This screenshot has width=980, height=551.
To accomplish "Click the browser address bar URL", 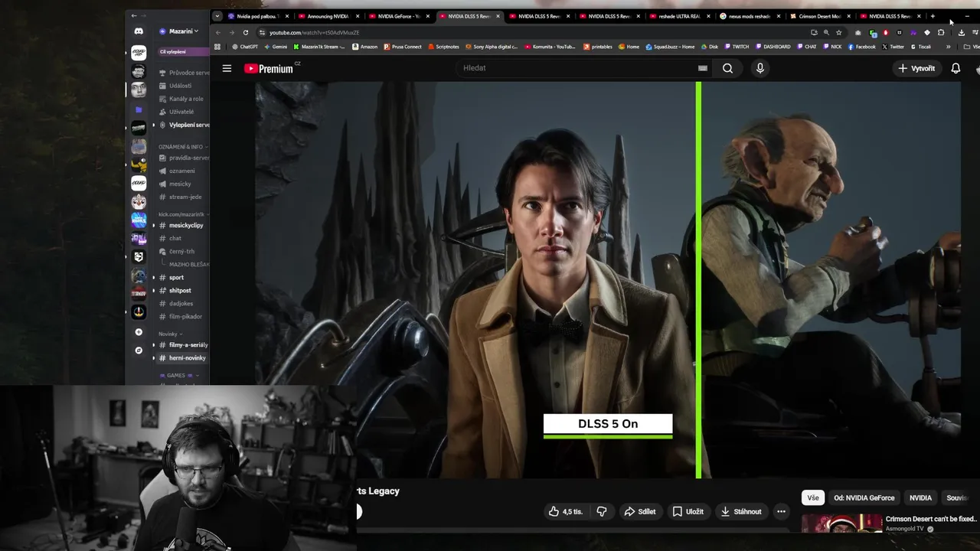I will pos(314,32).
